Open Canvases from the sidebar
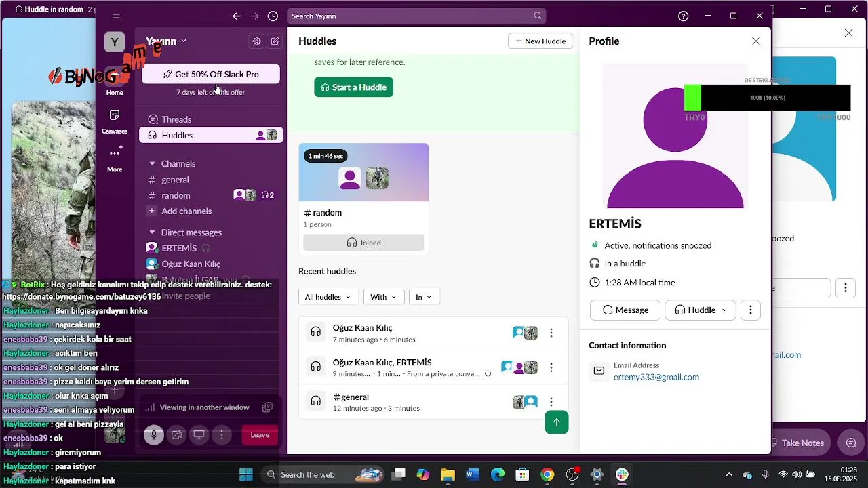Screen dimensions: 868x488 115,121
